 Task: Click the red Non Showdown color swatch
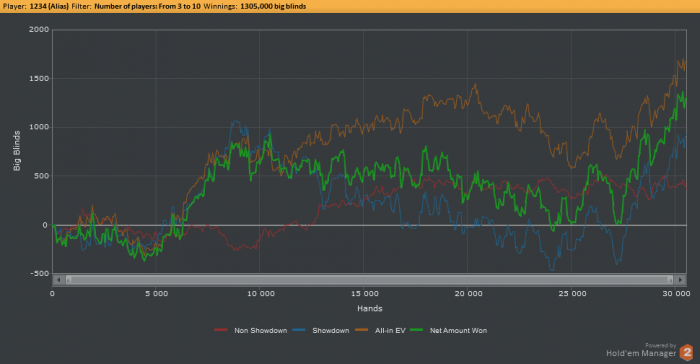(x=221, y=330)
